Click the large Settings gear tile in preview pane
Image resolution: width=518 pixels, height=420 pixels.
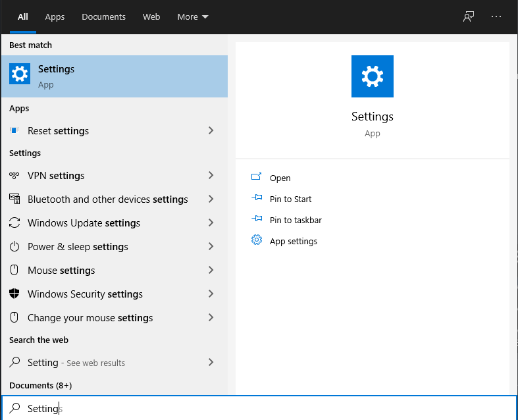[373, 76]
